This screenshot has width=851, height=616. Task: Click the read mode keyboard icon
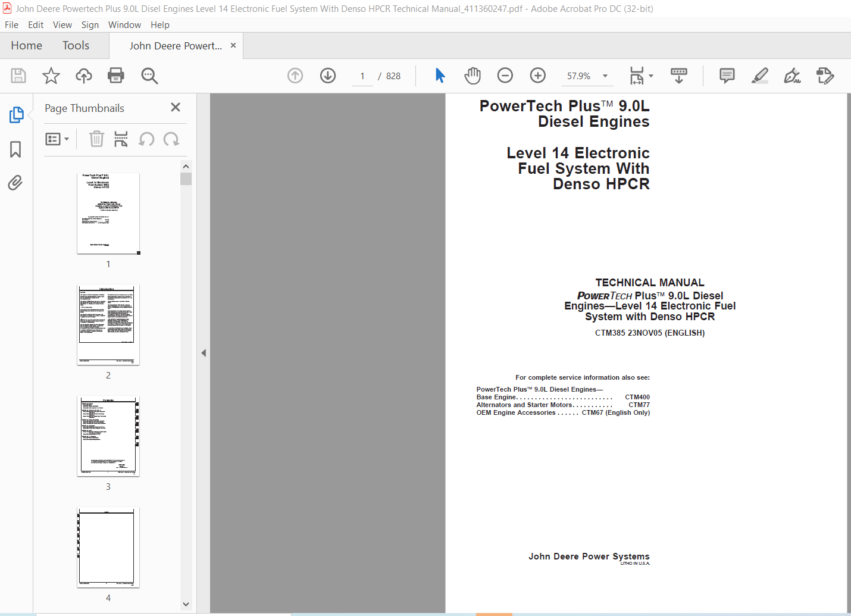pyautogui.click(x=679, y=76)
